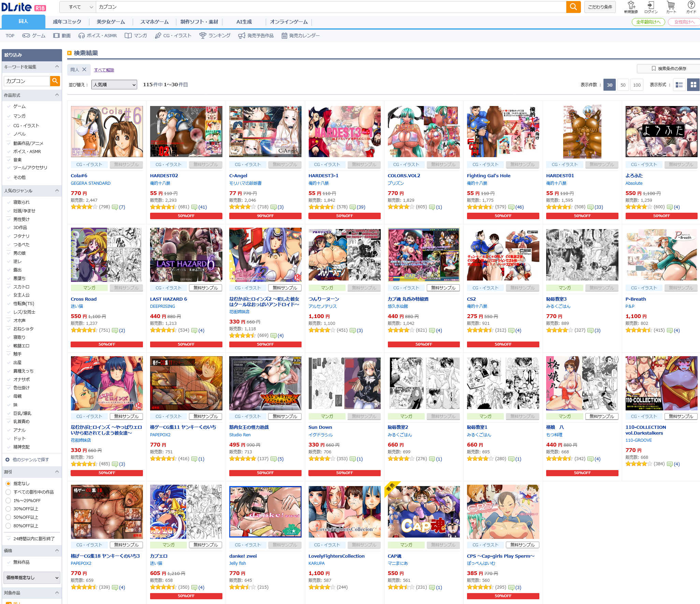
Task: Click すべて解除 link
Action: 104,70
